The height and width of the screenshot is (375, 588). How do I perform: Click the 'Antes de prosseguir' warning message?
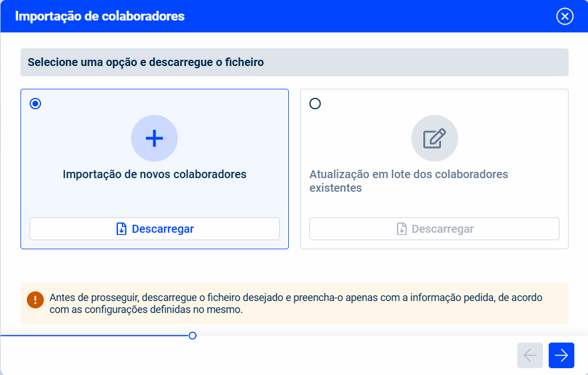[x=296, y=303]
